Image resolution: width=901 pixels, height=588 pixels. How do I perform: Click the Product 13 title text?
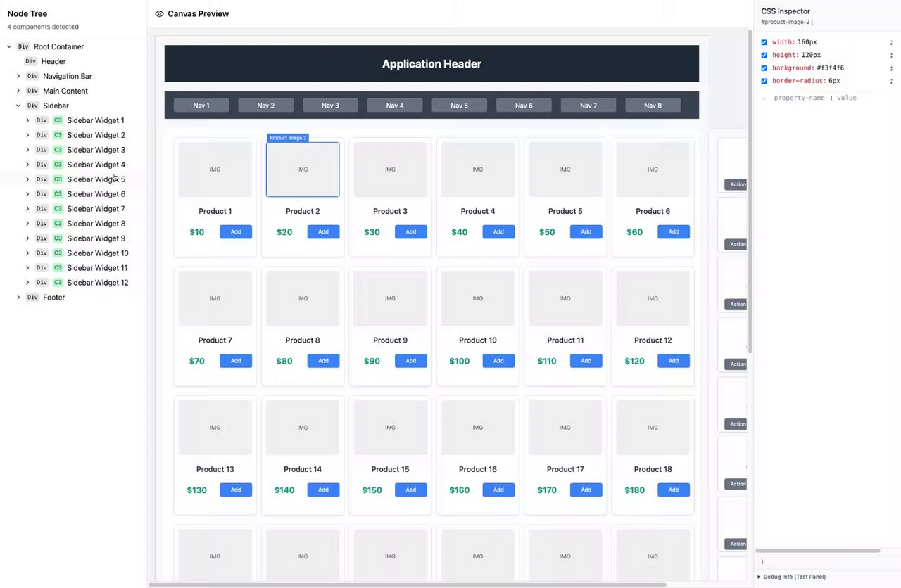(215, 470)
